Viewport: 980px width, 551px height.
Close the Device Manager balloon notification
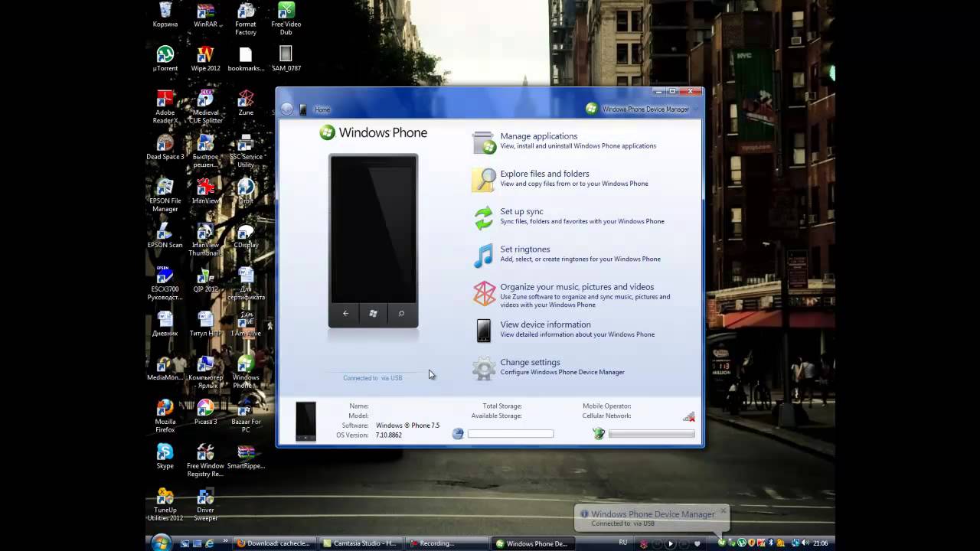coord(723,510)
